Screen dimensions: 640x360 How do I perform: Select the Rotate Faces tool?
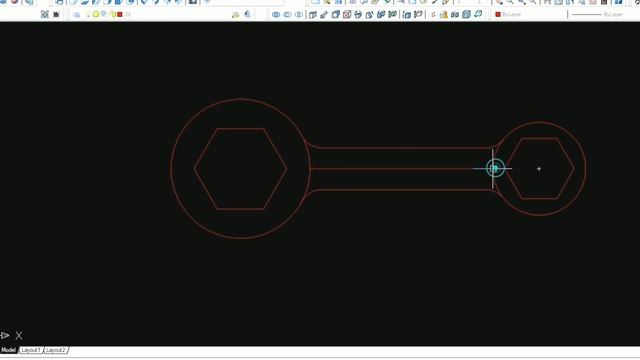[x=358, y=15]
